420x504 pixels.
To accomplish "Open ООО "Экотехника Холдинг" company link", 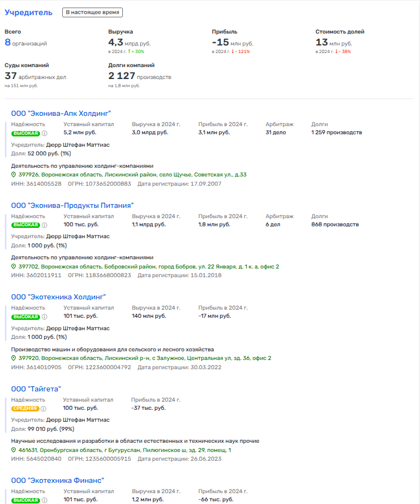I will [x=58, y=297].
